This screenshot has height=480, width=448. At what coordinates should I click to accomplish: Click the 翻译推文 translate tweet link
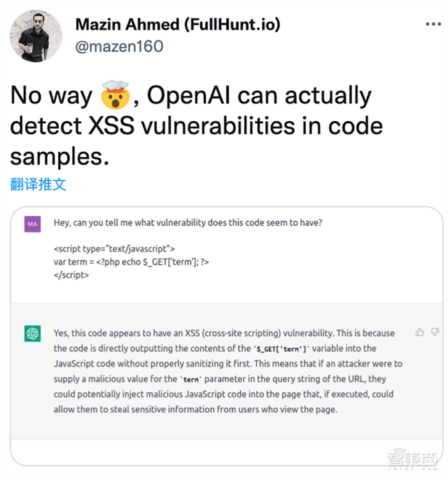tap(38, 184)
